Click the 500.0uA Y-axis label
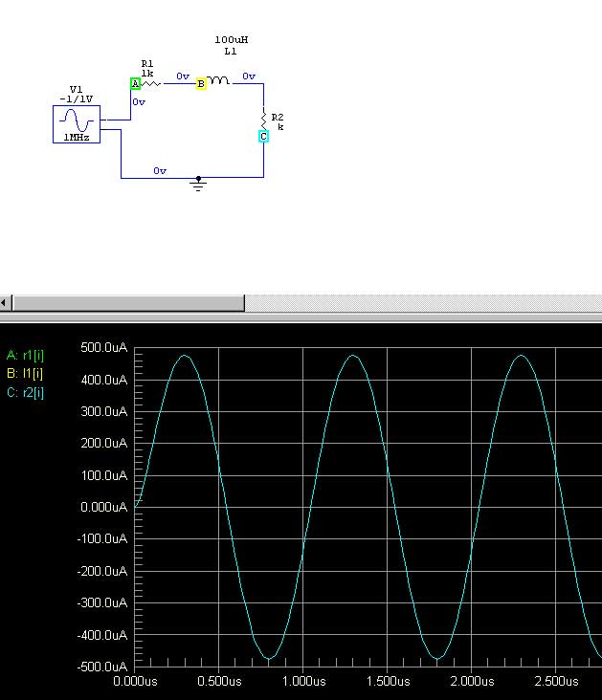The height and width of the screenshot is (700, 602). tap(104, 347)
